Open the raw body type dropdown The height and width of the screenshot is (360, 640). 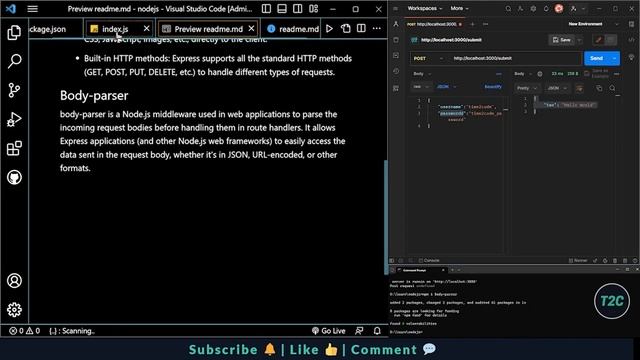[x=421, y=87]
